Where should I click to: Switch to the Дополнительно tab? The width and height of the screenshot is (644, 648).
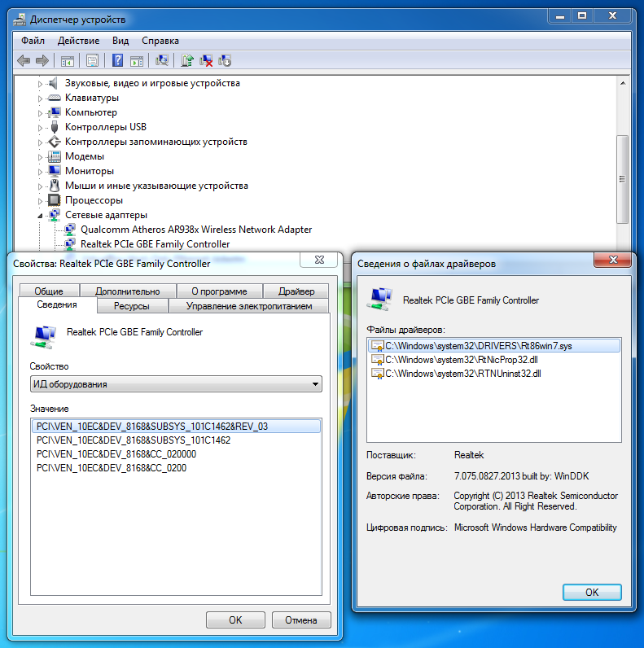point(128,291)
